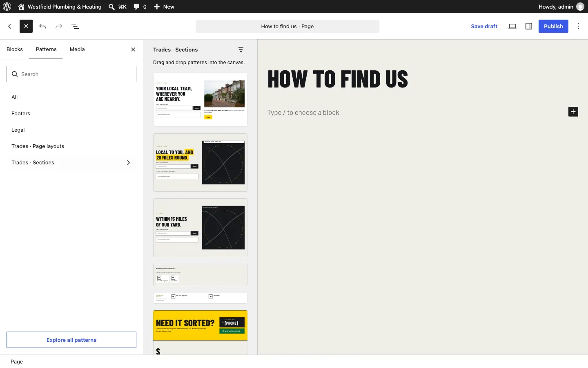Switch to the Media tab
Viewport: 588px width, 368px height.
tap(77, 49)
